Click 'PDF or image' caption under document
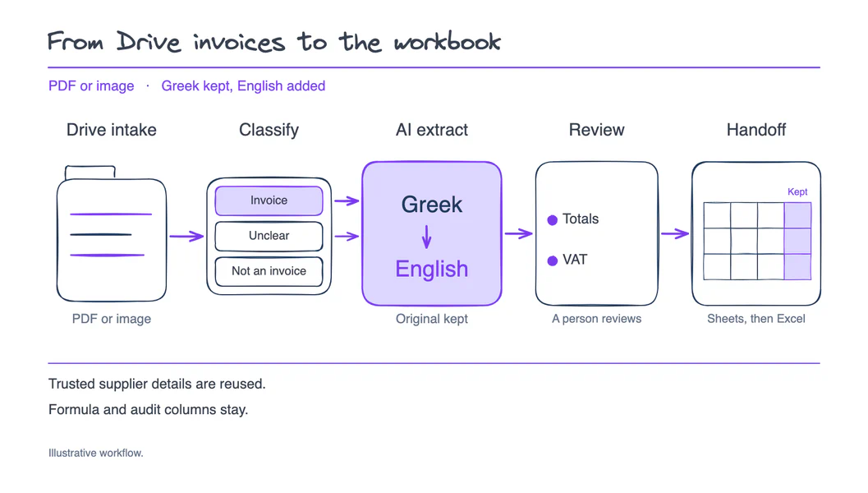Viewport: 868px width, 493px height. pos(111,319)
